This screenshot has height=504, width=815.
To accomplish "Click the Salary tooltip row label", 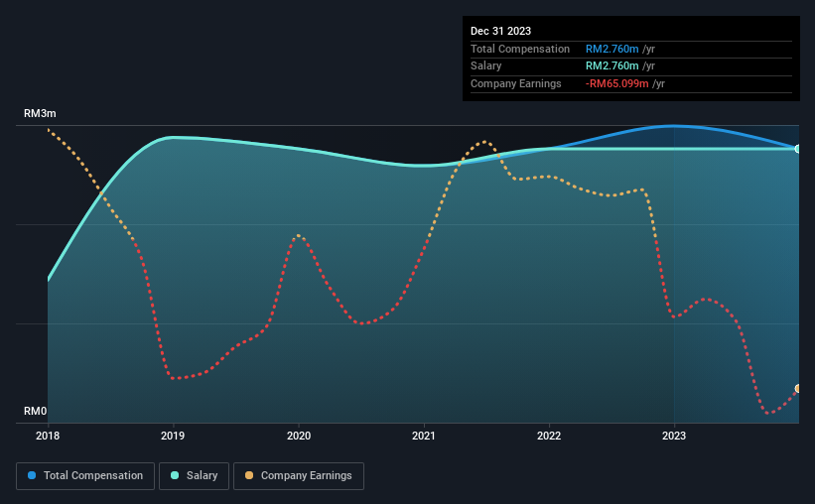I will coord(486,66).
